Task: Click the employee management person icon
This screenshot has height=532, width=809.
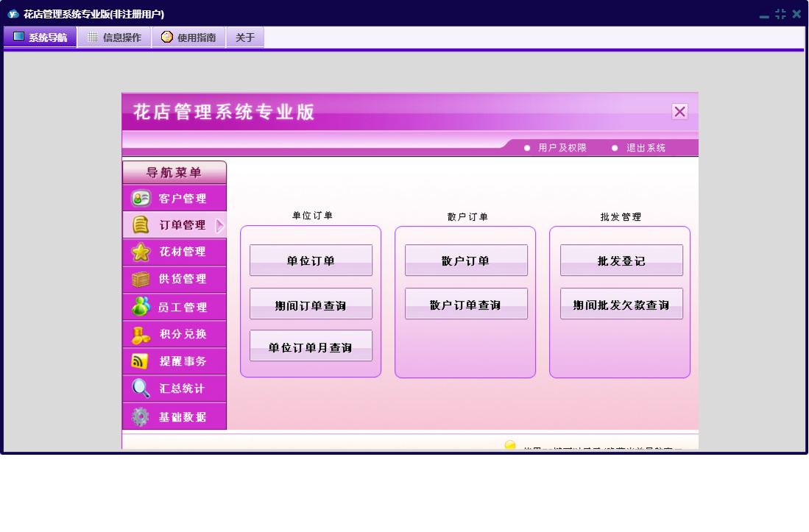Action: 141,307
